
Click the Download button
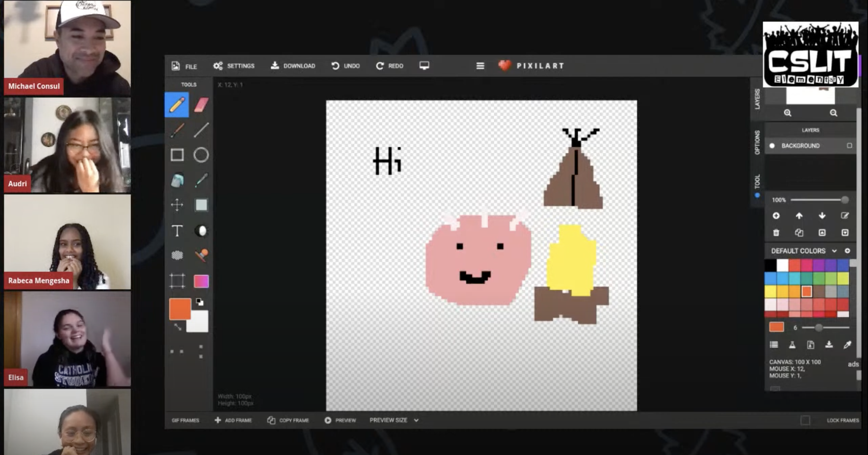click(x=293, y=66)
